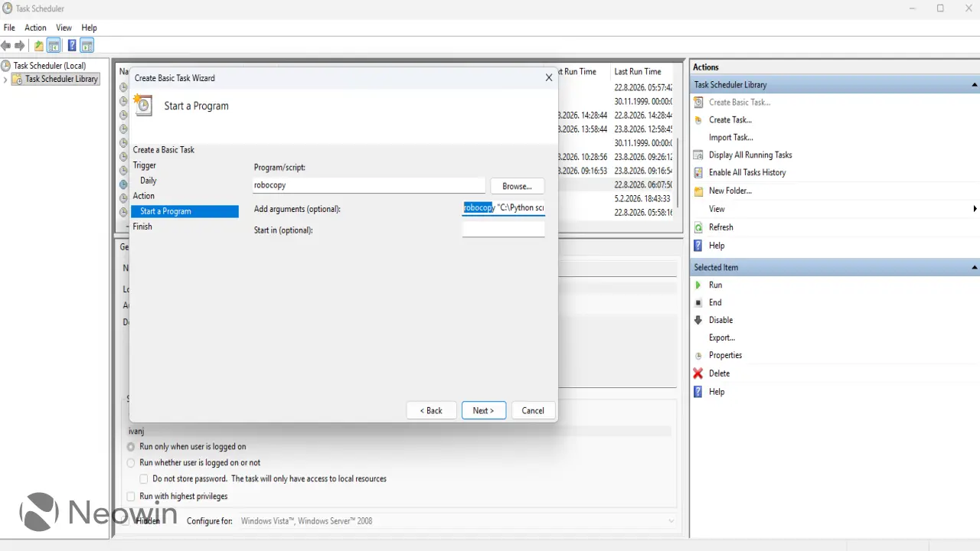Image resolution: width=980 pixels, height=551 pixels.
Task: Click the green Run arrow icon
Action: (698, 285)
